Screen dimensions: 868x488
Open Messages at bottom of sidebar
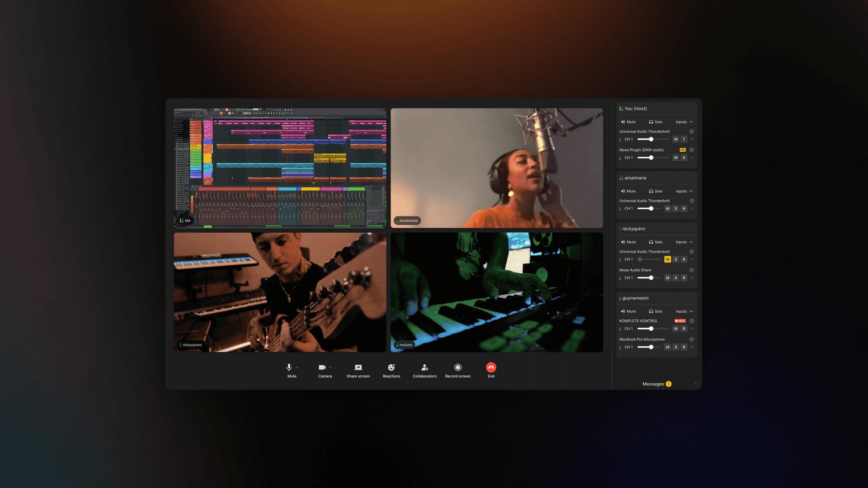pos(653,384)
